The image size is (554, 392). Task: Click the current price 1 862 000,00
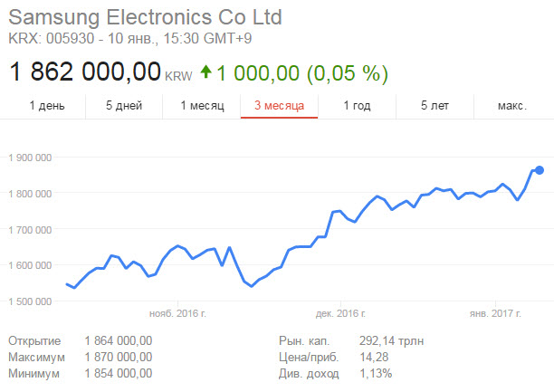(85, 71)
